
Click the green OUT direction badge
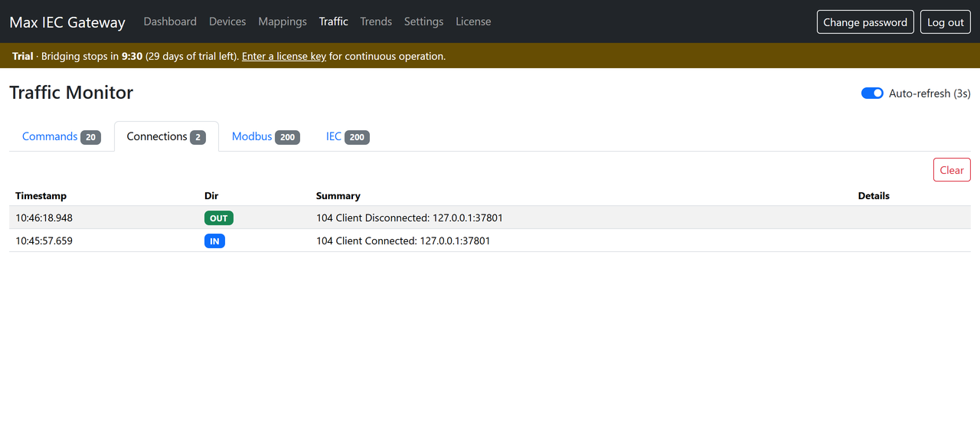pos(219,218)
